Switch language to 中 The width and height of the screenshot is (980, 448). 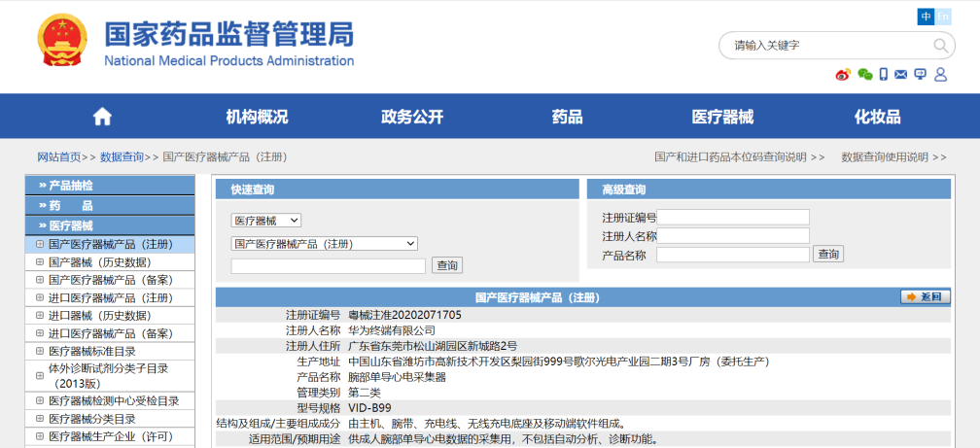(x=926, y=17)
